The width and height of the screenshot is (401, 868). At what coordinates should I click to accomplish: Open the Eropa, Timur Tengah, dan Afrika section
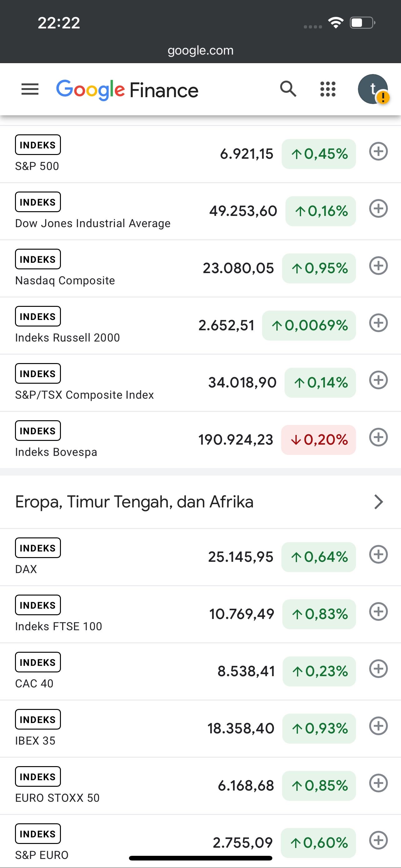pyautogui.click(x=135, y=502)
